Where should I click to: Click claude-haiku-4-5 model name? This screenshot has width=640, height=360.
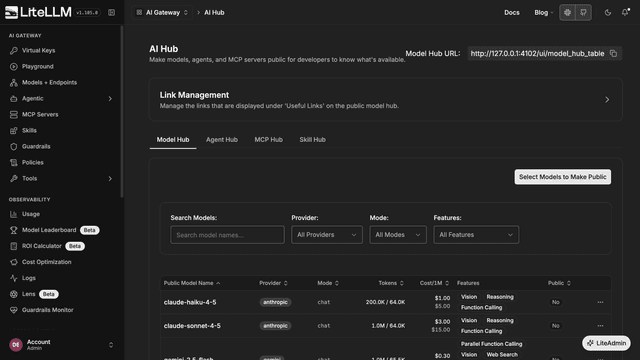[190, 302]
